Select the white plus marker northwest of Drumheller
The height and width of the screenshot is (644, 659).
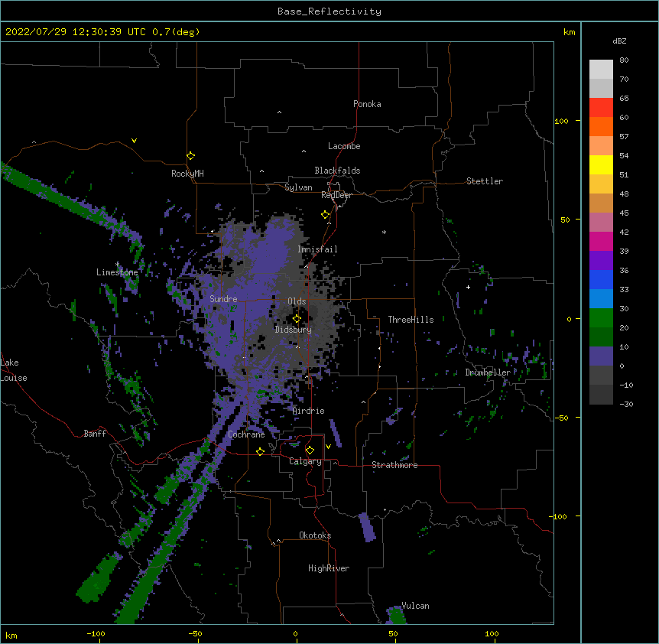click(x=468, y=287)
